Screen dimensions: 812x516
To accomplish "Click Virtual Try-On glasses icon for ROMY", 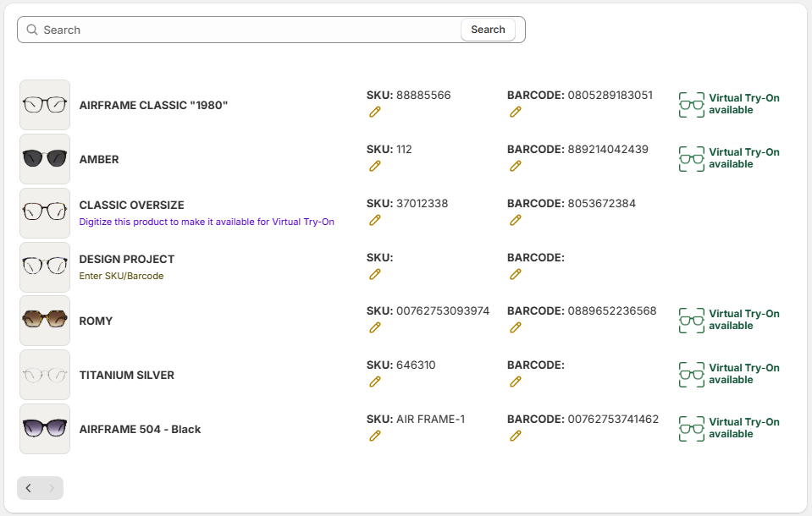I will click(692, 321).
